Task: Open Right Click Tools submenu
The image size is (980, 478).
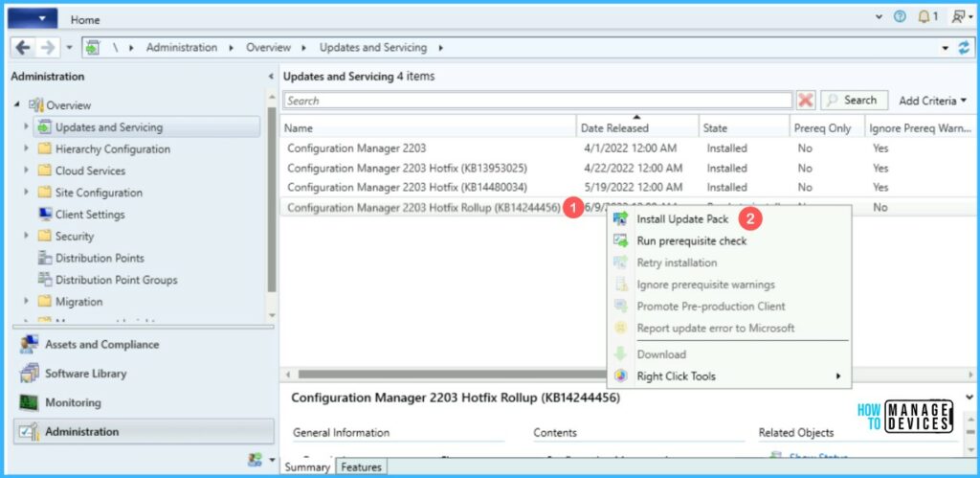Action: coord(728,376)
